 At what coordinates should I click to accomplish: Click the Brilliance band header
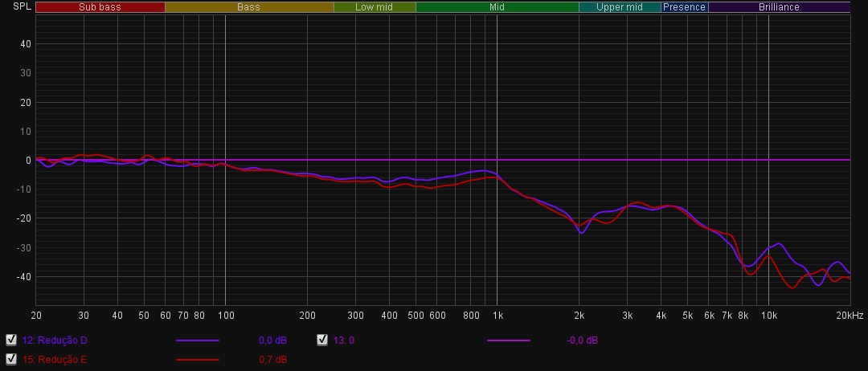coord(778,7)
